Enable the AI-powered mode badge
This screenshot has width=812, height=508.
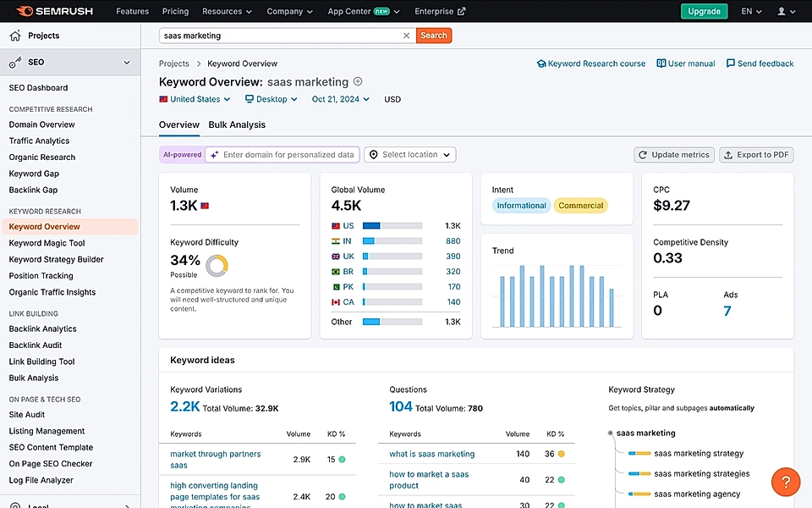181,154
